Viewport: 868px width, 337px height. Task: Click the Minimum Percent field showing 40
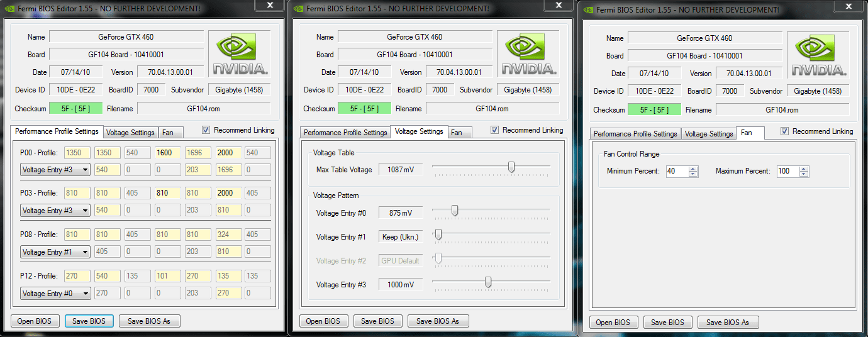click(x=677, y=171)
